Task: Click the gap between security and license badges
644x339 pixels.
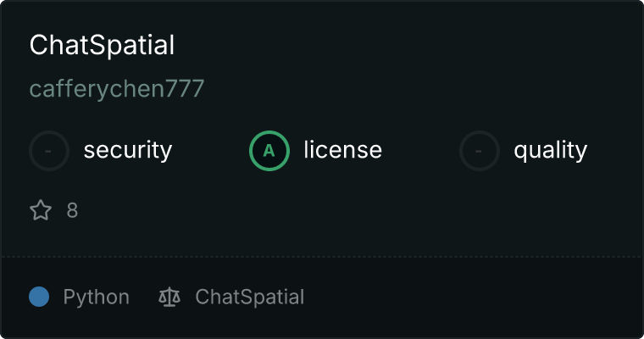Action: pyautogui.click(x=210, y=151)
